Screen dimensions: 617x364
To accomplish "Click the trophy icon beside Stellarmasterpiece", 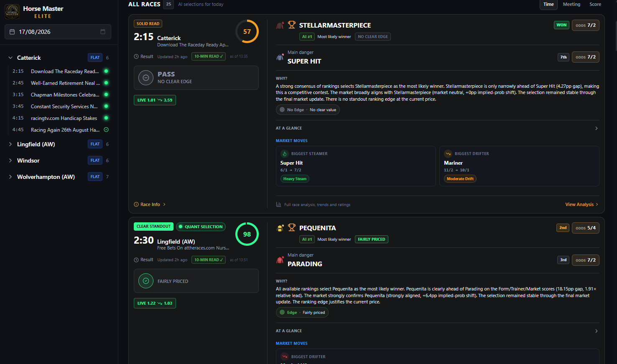I will point(292,25).
